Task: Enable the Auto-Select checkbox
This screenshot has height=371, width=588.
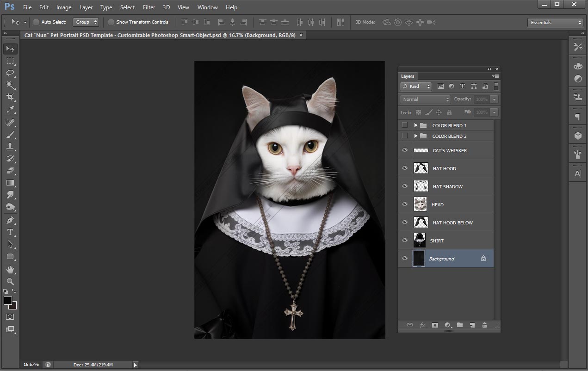Action: coord(36,22)
